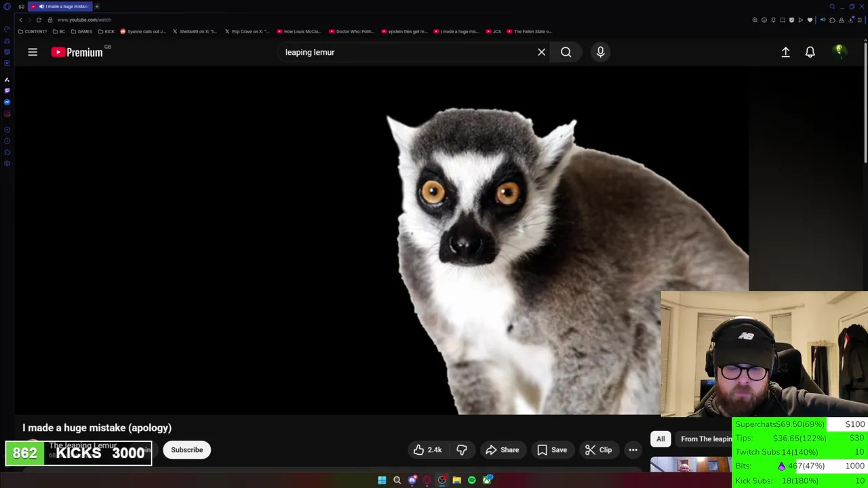Select the 'From The leaping...' filter chip
The height and width of the screenshot is (488, 868).
tap(705, 439)
